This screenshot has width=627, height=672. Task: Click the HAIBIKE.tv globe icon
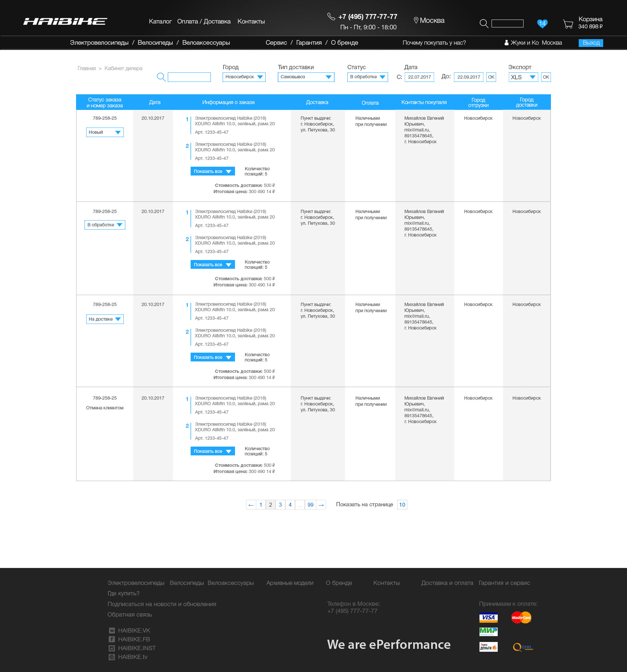[x=112, y=657]
